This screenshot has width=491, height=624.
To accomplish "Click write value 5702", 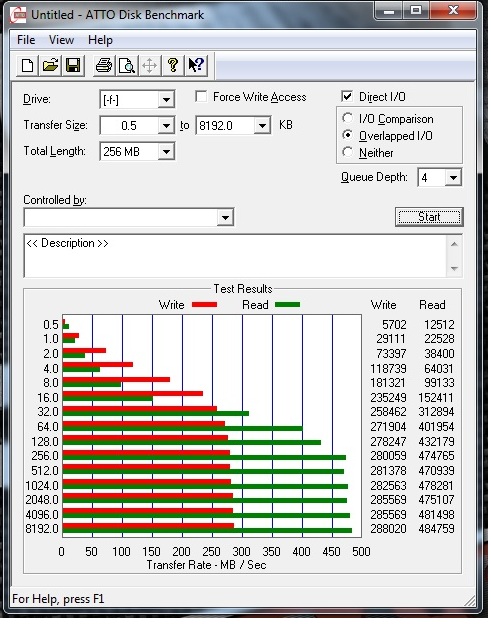I will (394, 325).
